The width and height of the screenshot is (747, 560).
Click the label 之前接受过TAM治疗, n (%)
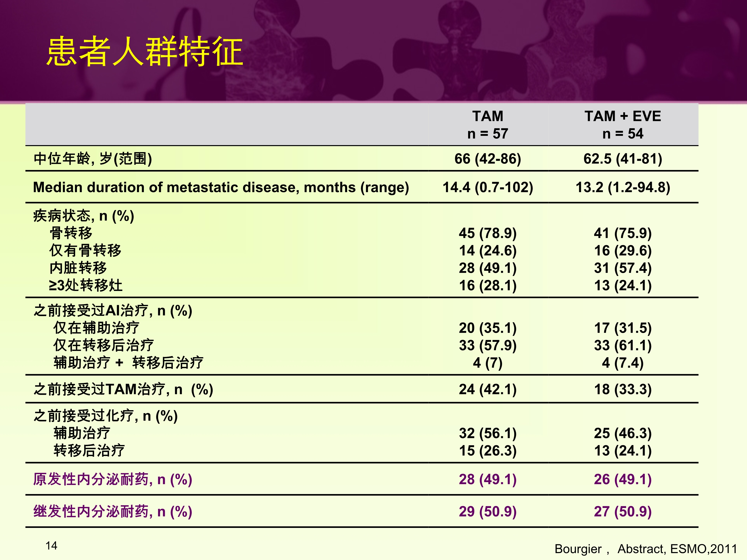[123, 390]
